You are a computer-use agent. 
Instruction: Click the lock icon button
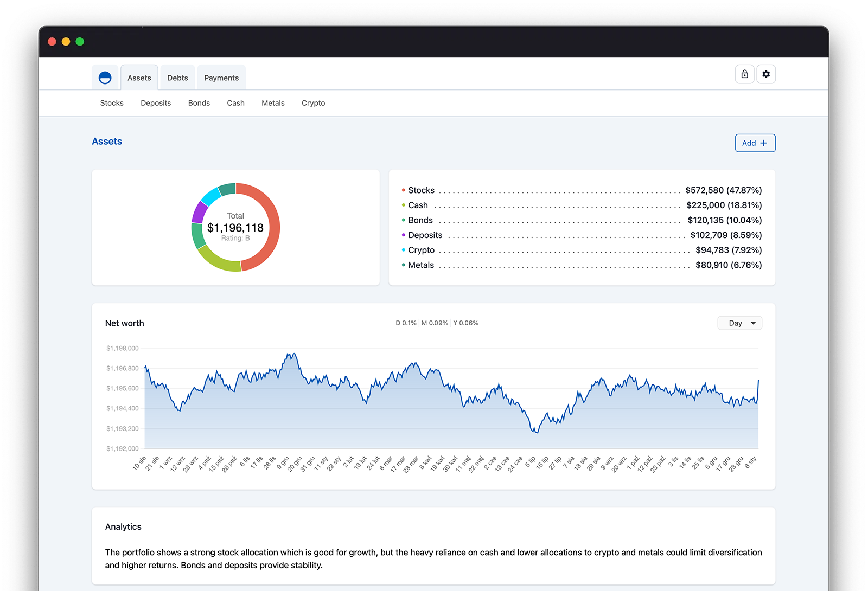(x=744, y=74)
